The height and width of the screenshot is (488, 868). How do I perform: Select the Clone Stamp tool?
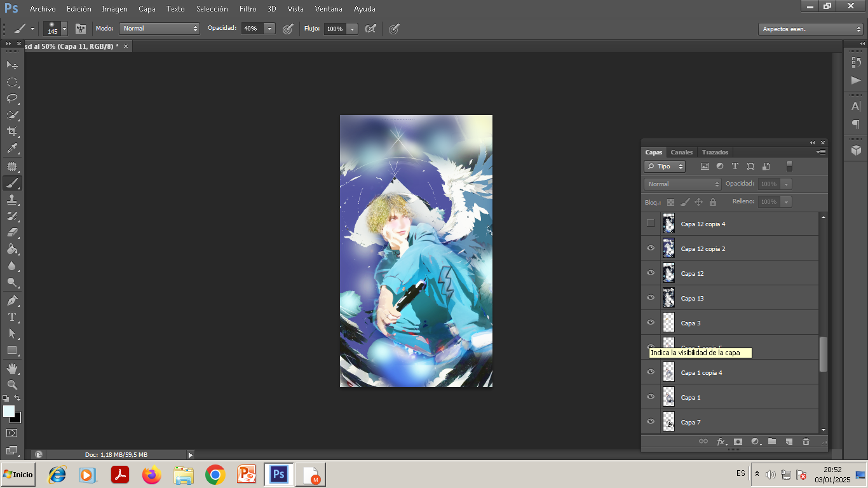pos(12,200)
